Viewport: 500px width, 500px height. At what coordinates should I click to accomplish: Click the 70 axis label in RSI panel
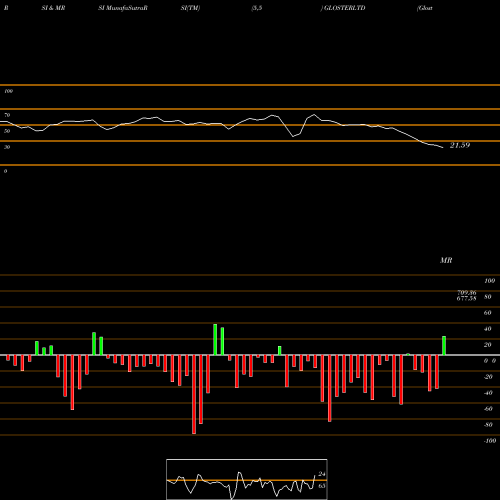click(7, 115)
